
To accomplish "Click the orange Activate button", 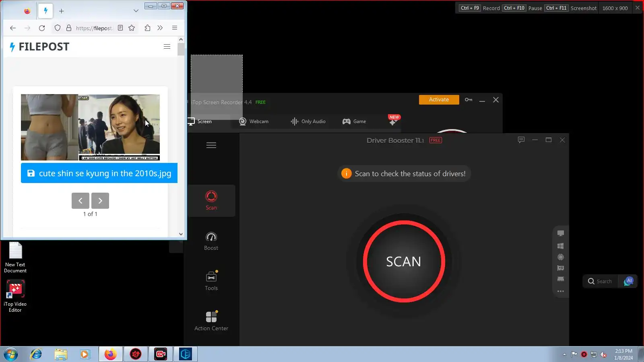I will click(x=439, y=100).
